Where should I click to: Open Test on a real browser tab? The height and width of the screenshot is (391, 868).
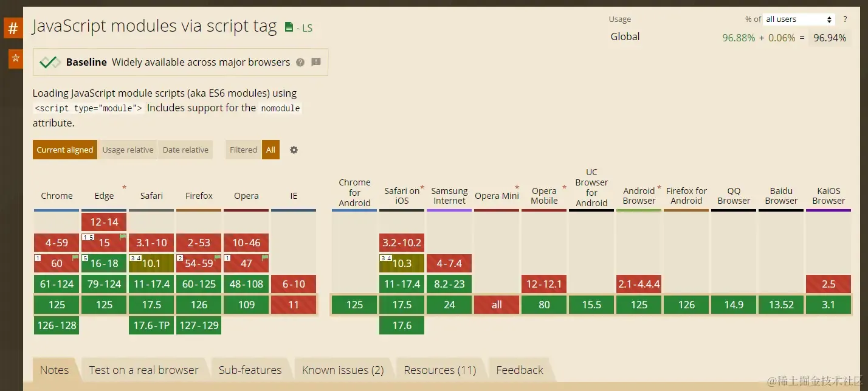point(143,370)
